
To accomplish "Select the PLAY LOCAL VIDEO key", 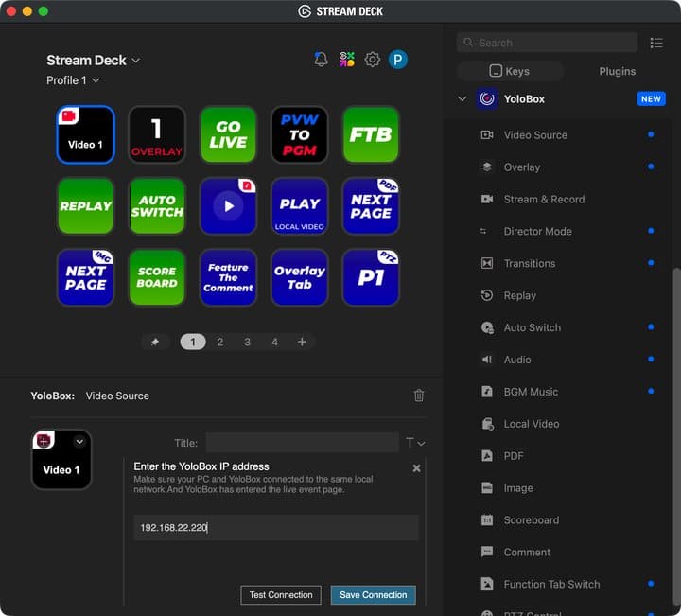I will click(299, 206).
